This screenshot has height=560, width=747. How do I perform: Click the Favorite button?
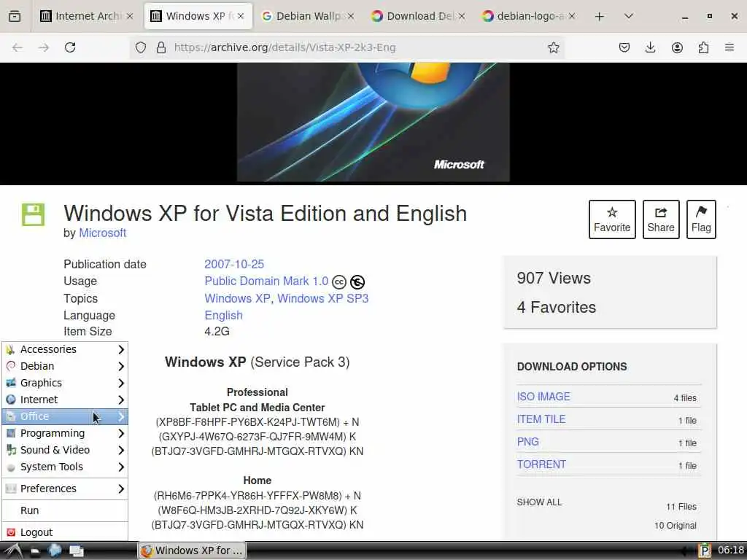(x=612, y=219)
